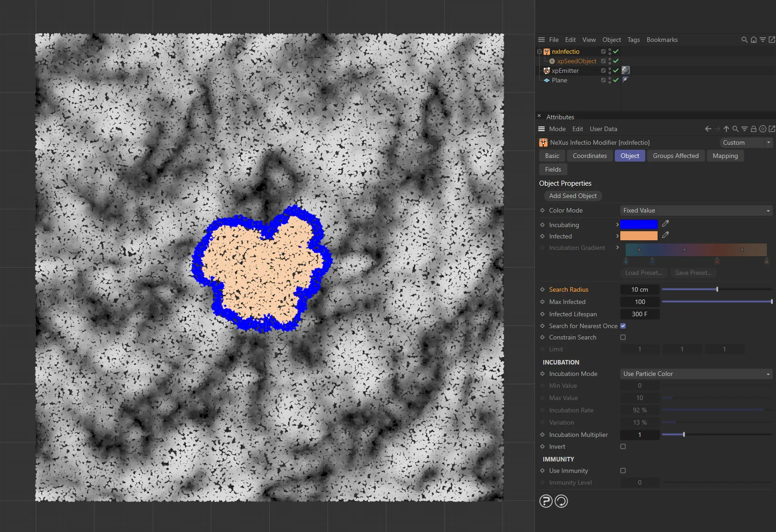Click the xpSeedObject icon
This screenshot has width=776, height=532.
coord(551,61)
